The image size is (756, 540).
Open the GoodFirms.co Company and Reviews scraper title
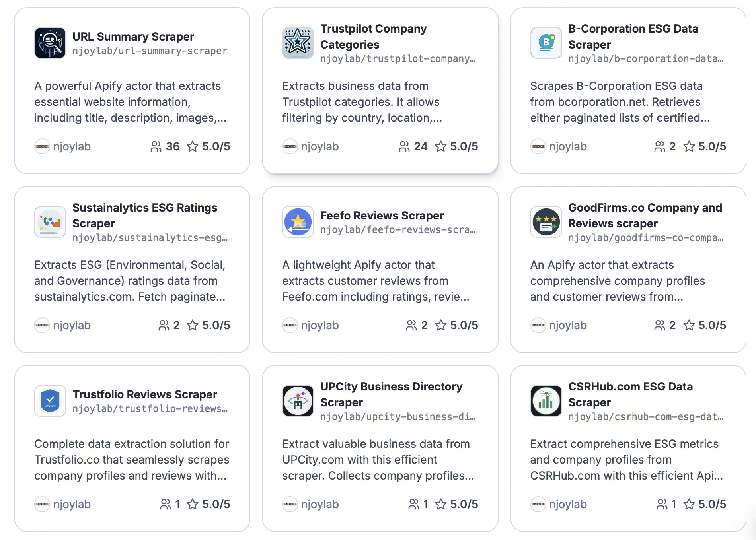pos(645,216)
